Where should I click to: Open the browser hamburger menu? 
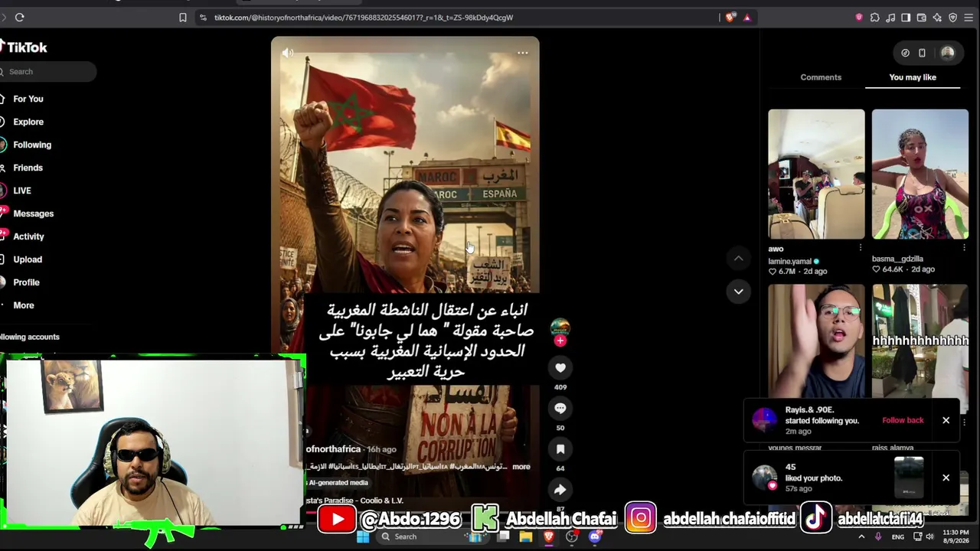(x=969, y=18)
